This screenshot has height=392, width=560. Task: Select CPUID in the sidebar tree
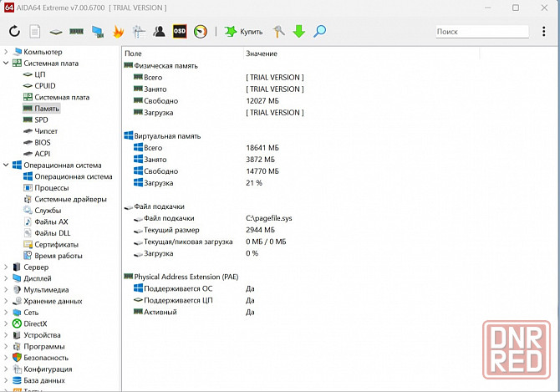tap(45, 86)
